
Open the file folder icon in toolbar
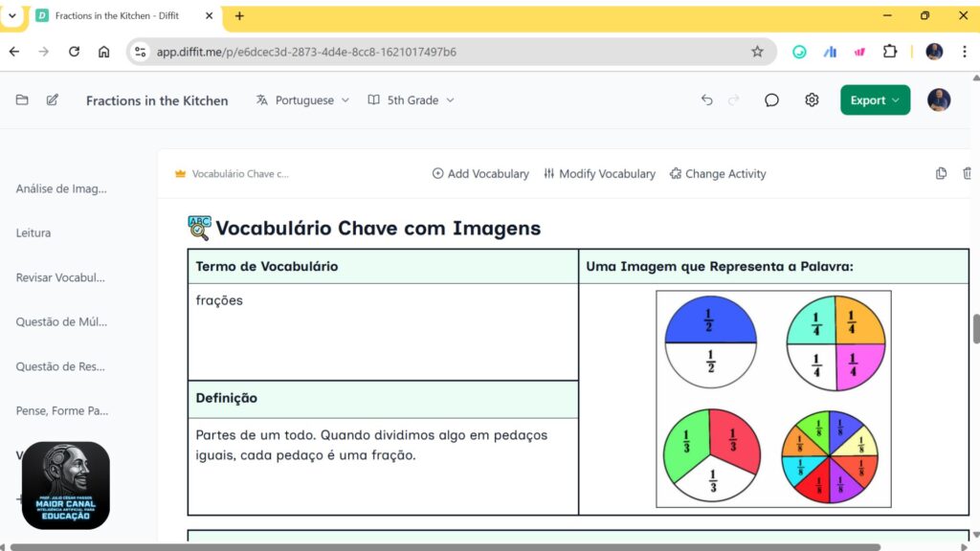coord(21,100)
